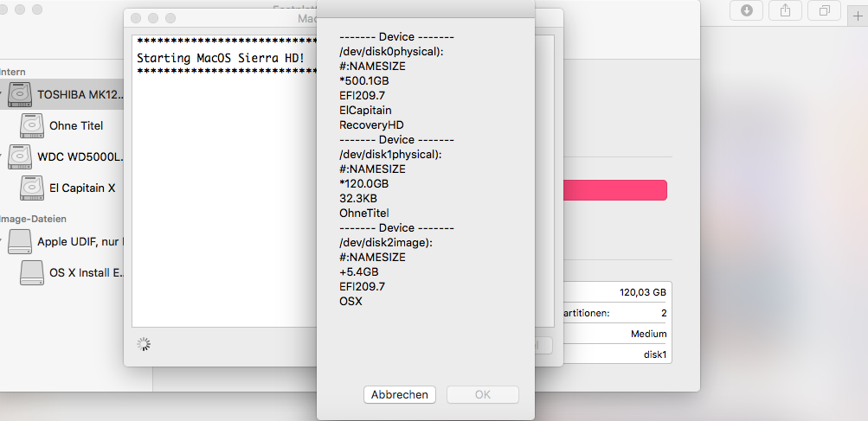Click the OS X Install volume icon

point(31,272)
